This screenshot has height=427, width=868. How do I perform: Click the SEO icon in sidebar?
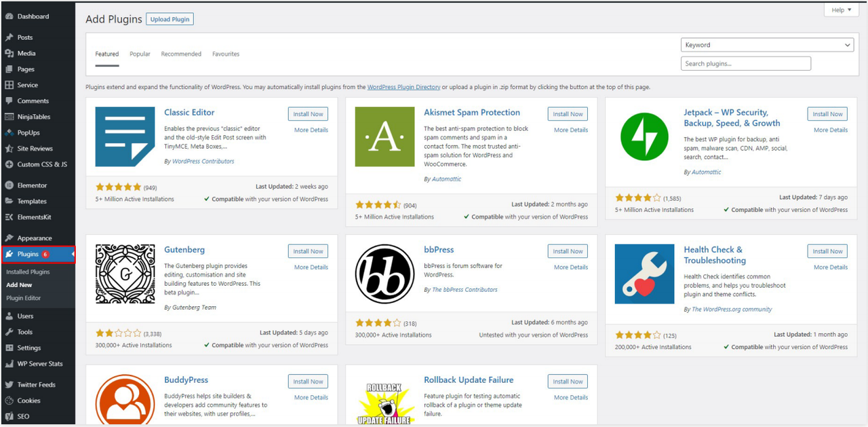point(9,416)
